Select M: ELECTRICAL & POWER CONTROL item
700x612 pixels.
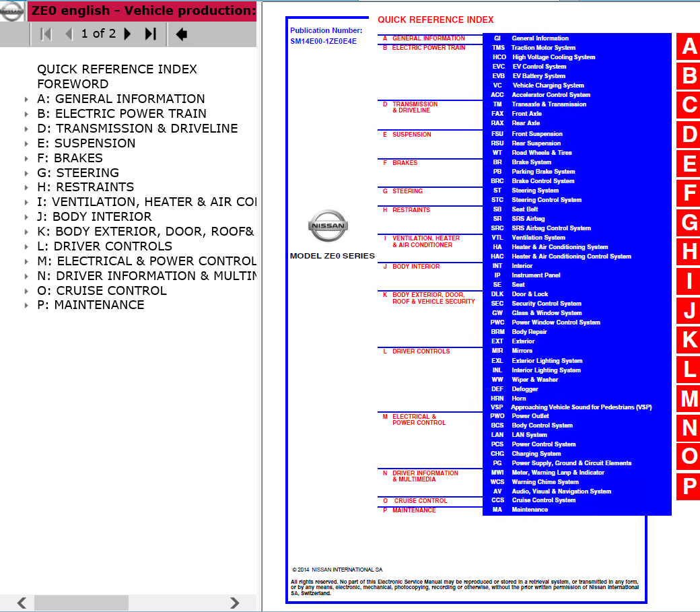[147, 261]
